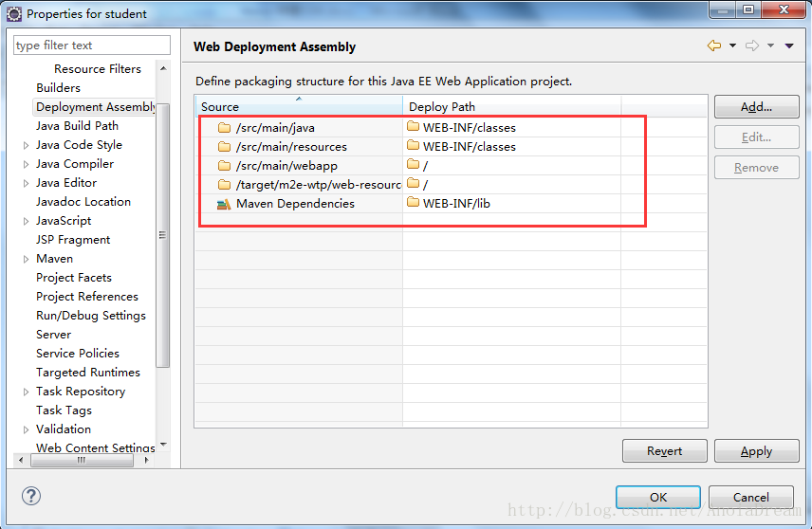Click WEB-INF/lib deploy path folder icon

(x=413, y=202)
